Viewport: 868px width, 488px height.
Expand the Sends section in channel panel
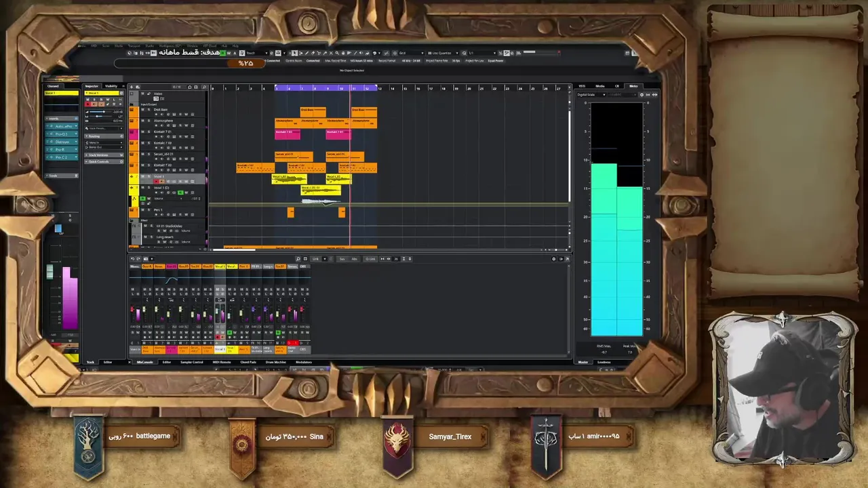(62, 176)
